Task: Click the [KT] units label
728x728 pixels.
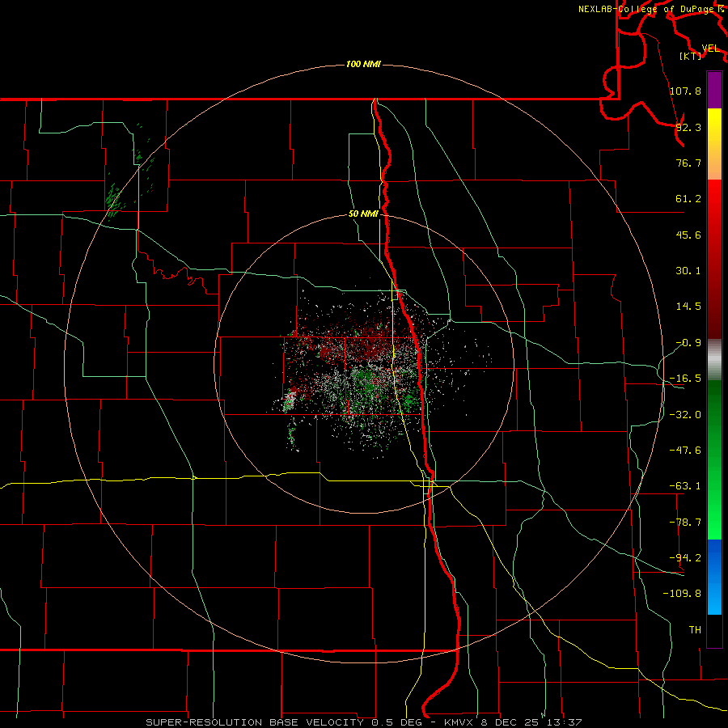Action: point(691,56)
